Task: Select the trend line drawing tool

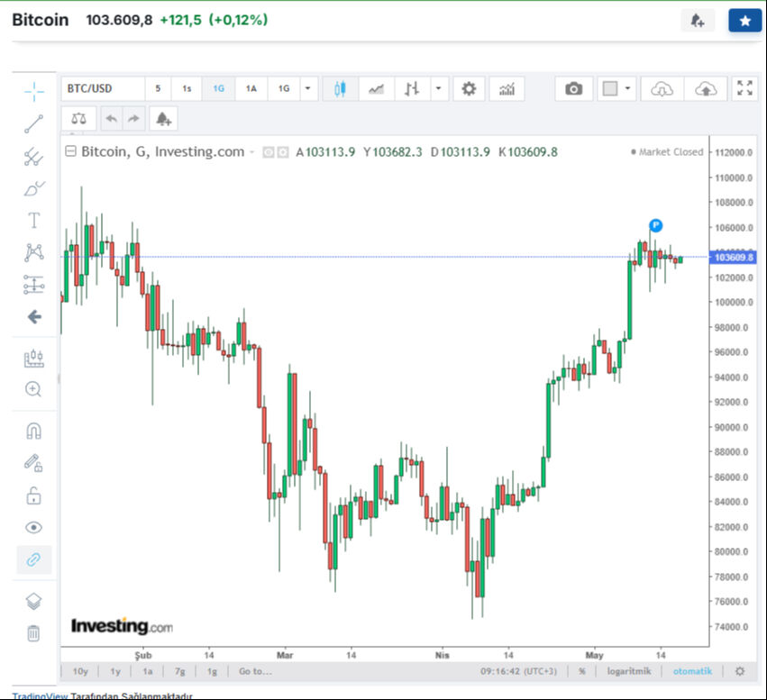Action: click(x=33, y=124)
